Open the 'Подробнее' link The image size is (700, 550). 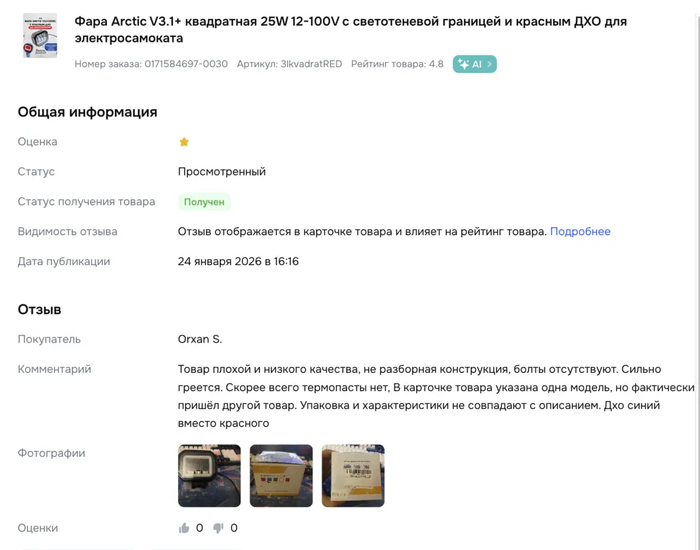click(580, 232)
